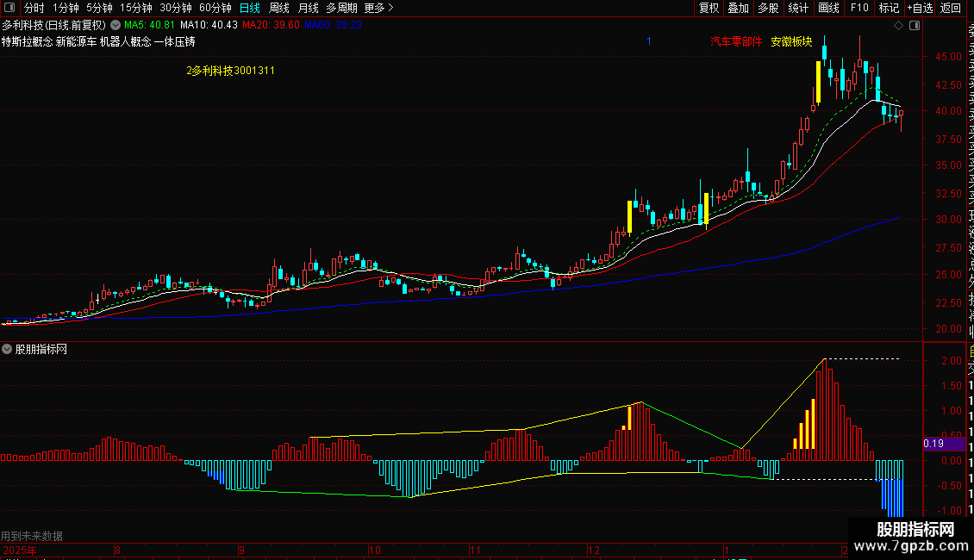The image size is (974, 560).
Task: Select the 30分钟 period
Action: (x=176, y=8)
